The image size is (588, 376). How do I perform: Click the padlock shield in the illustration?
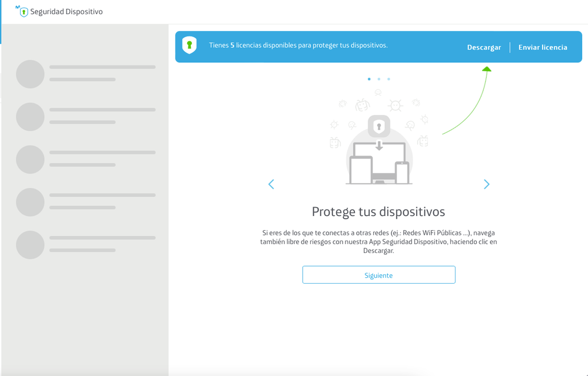379,127
